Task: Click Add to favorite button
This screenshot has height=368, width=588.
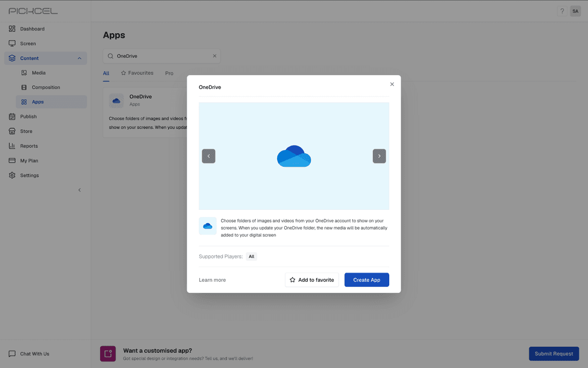Action: pyautogui.click(x=311, y=280)
